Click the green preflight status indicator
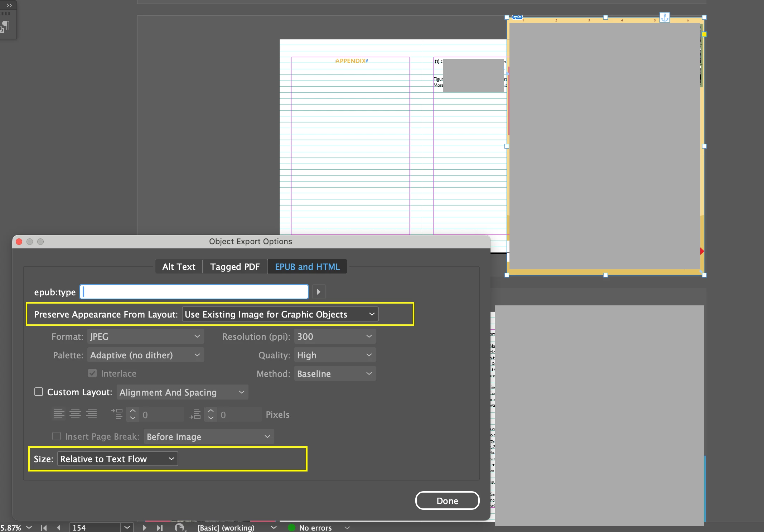Screen dimensions: 764x532 click(291, 528)
